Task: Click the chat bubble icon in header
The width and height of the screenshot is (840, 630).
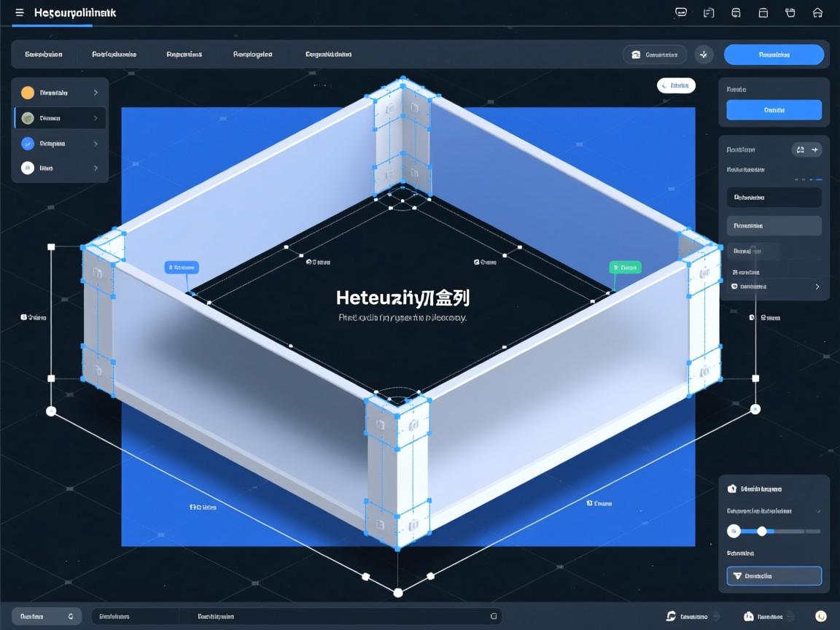Action: (681, 12)
